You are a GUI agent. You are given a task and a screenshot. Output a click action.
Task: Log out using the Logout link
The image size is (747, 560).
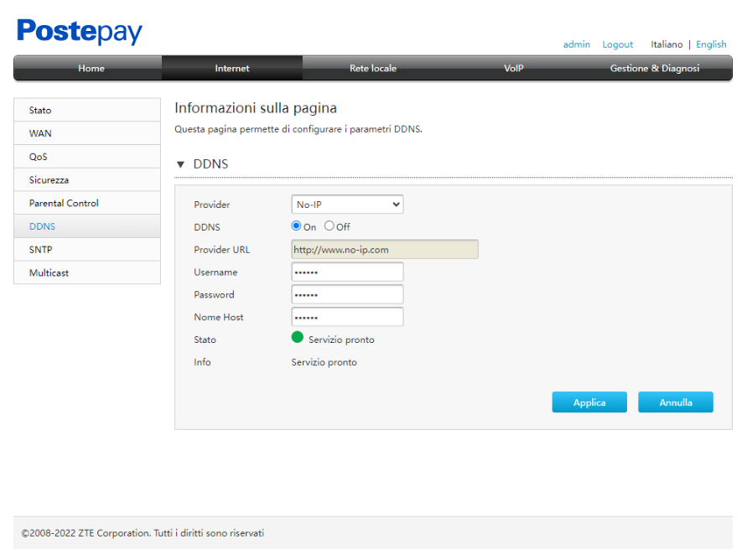pyautogui.click(x=617, y=44)
